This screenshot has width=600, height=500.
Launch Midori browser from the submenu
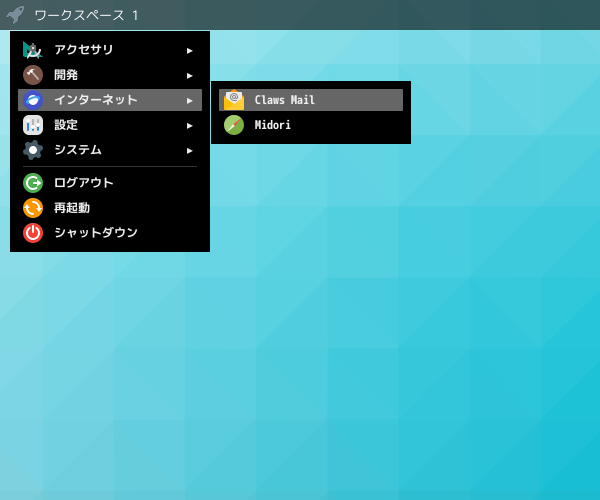click(311, 125)
